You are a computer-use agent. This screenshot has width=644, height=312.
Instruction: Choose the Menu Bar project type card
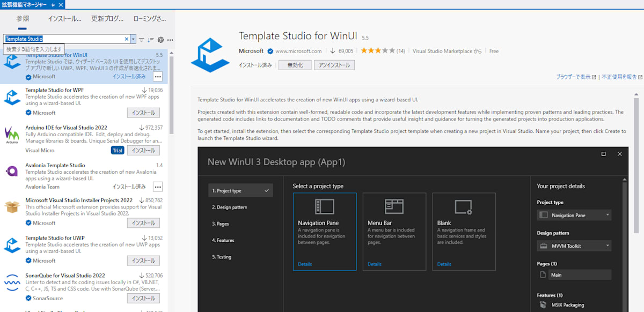[x=394, y=232]
